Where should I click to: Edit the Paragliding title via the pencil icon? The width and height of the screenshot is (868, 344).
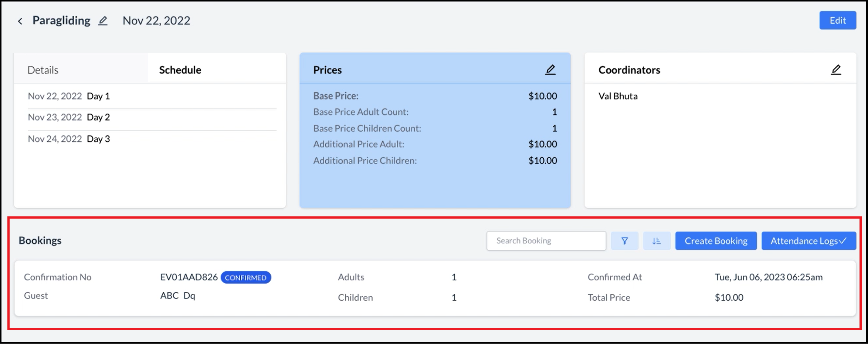click(x=102, y=21)
